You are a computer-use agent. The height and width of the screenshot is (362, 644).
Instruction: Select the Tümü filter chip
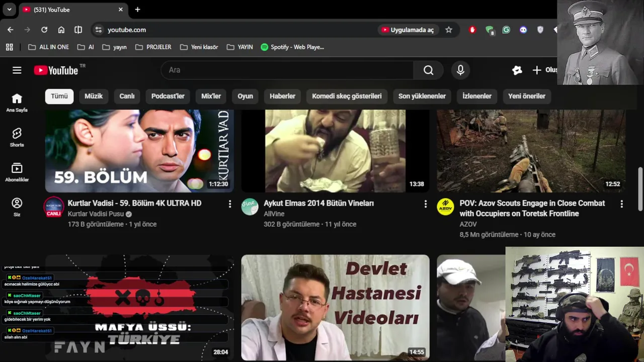(x=59, y=96)
